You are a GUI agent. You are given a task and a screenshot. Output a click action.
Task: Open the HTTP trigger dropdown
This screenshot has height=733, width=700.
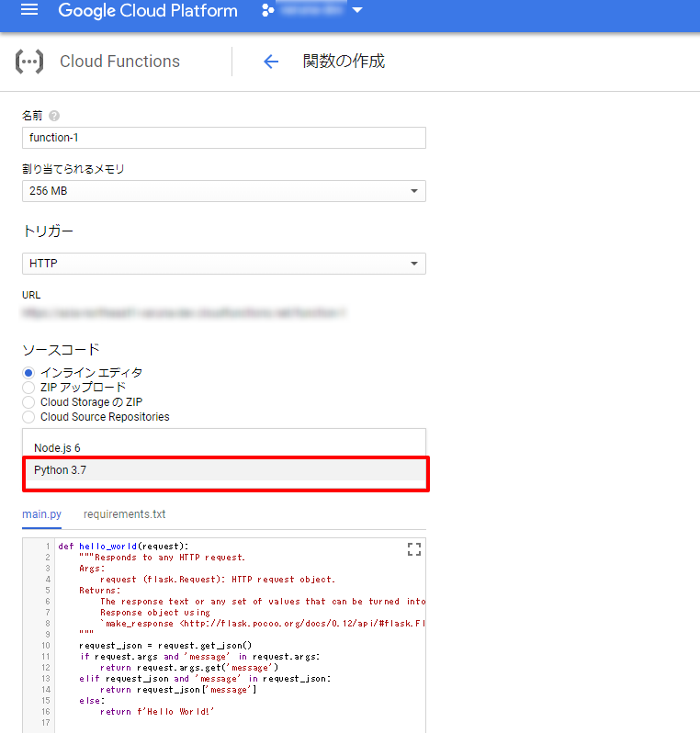(x=224, y=264)
